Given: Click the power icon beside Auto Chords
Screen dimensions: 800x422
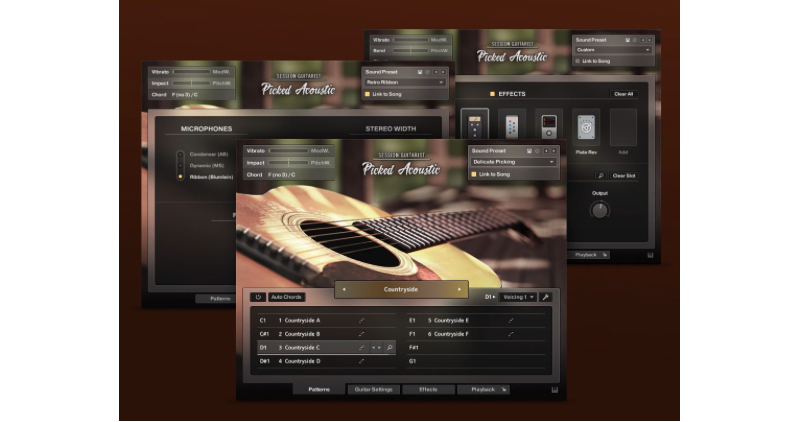Looking at the screenshot, I should (x=258, y=297).
